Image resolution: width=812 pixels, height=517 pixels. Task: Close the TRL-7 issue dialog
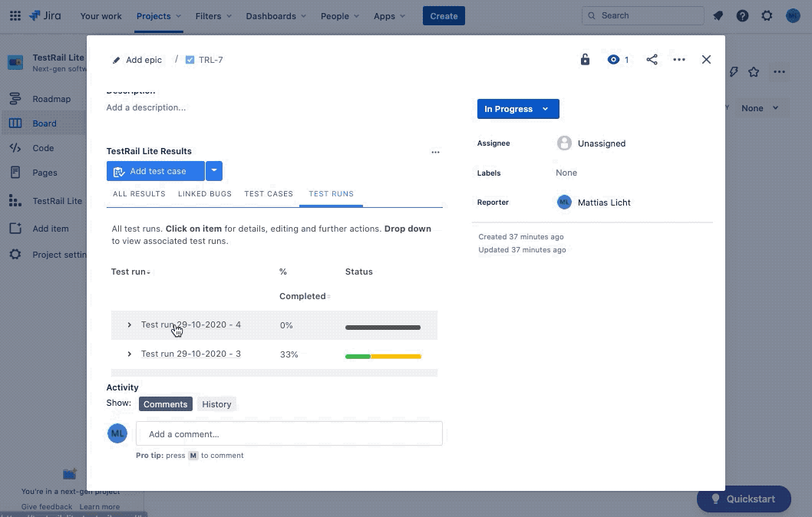[706, 60]
